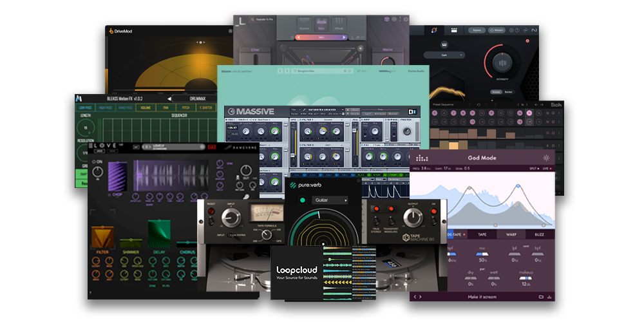This screenshot has height=322, width=644.
Task: Click the Relearn button
Action: 497,30
